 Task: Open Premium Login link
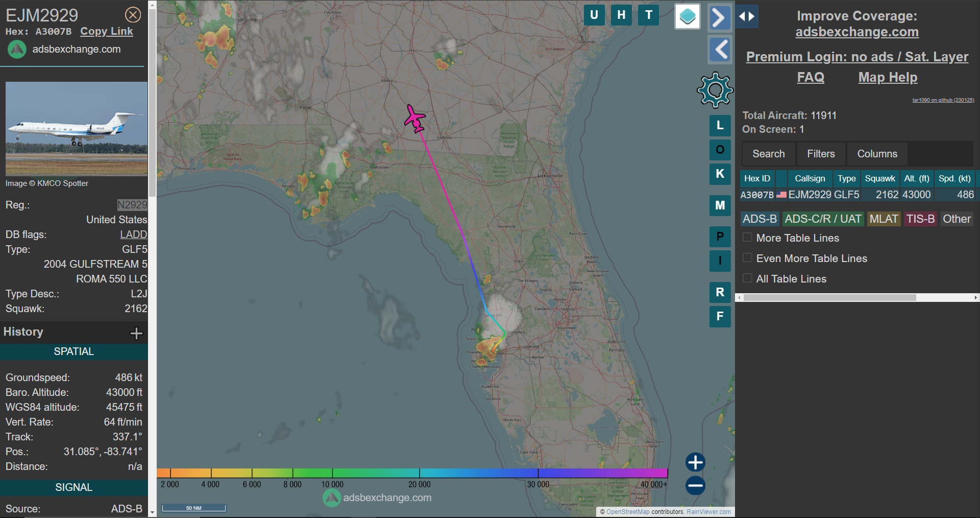point(857,57)
